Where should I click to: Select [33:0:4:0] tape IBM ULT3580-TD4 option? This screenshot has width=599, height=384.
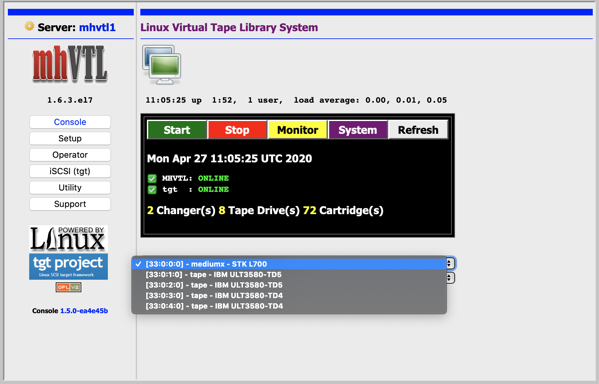pos(289,306)
